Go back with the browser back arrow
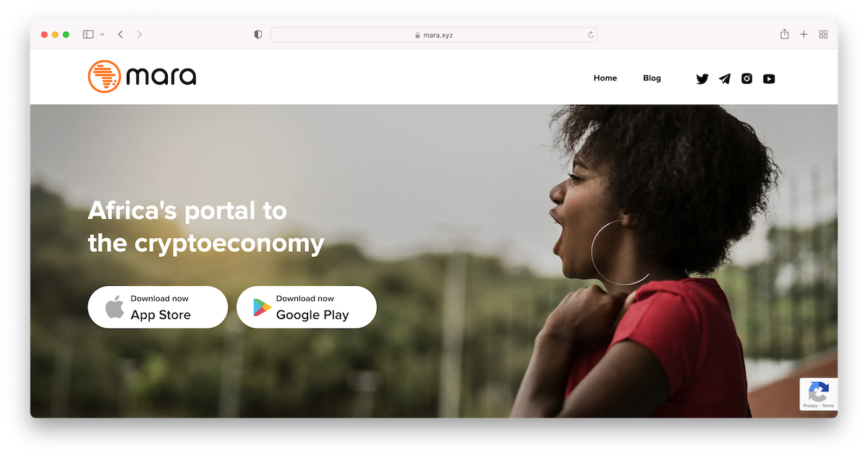 pos(120,34)
